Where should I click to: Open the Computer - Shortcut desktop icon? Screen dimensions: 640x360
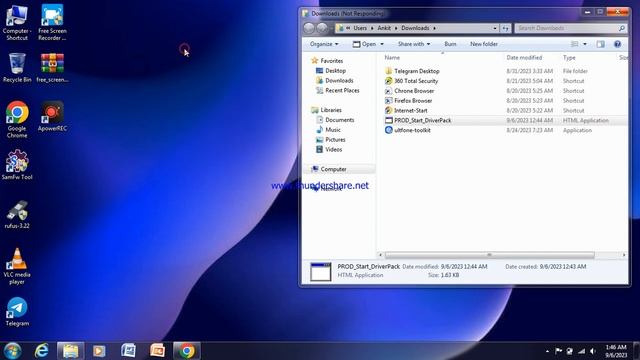pyautogui.click(x=17, y=23)
